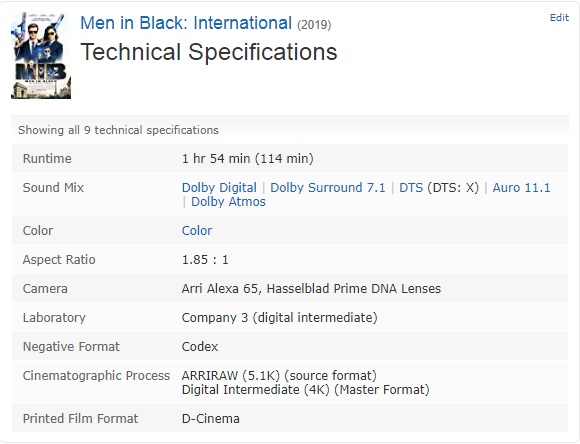The width and height of the screenshot is (580, 444).
Task: Open the Dolby Digital sound mix link
Action: tap(219, 188)
